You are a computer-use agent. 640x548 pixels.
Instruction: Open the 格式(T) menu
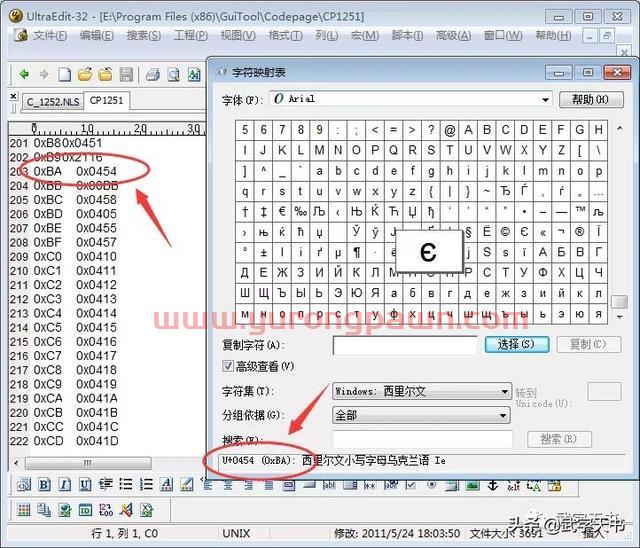tap(285, 35)
